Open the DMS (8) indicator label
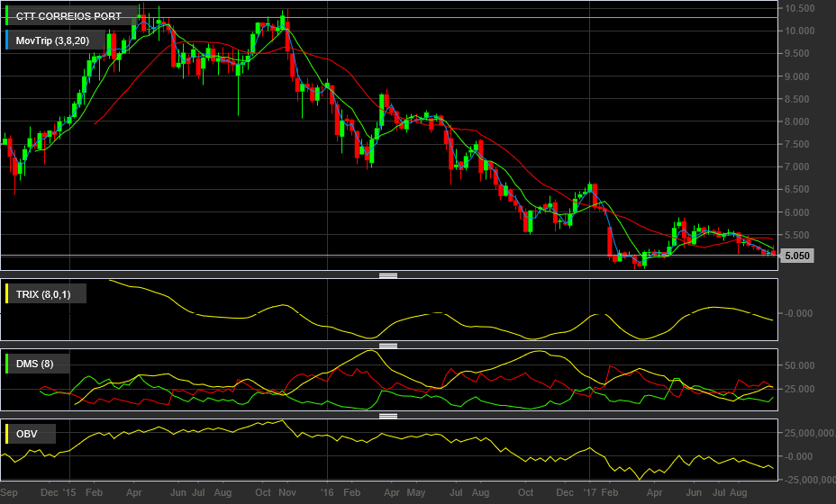The width and height of the screenshot is (836, 504). (x=37, y=364)
